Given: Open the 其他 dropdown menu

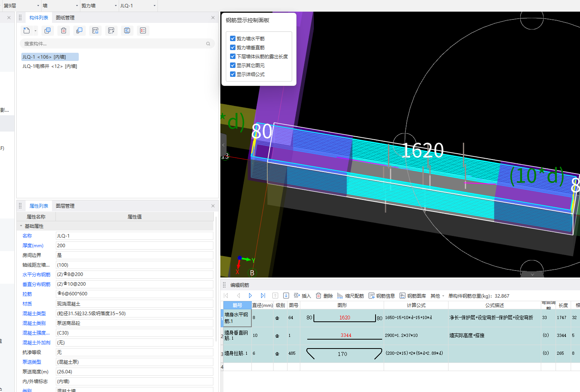Looking at the screenshot, I should (x=438, y=296).
